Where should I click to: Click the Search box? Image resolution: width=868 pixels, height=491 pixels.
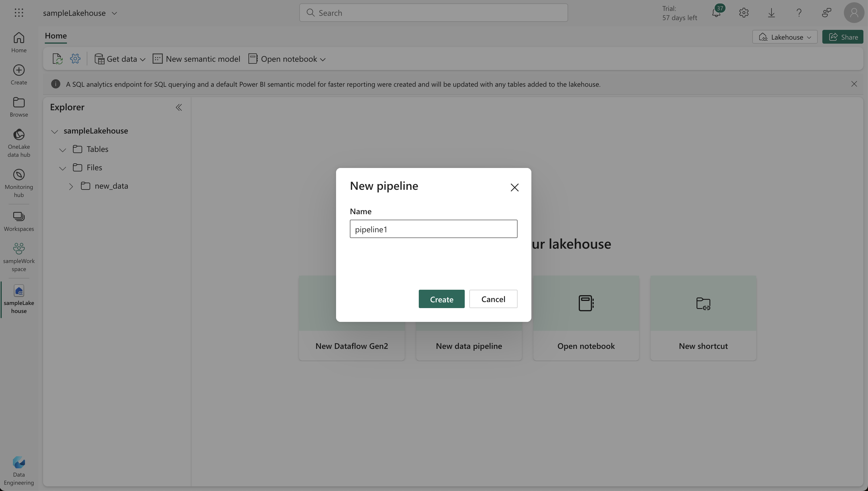(x=433, y=13)
